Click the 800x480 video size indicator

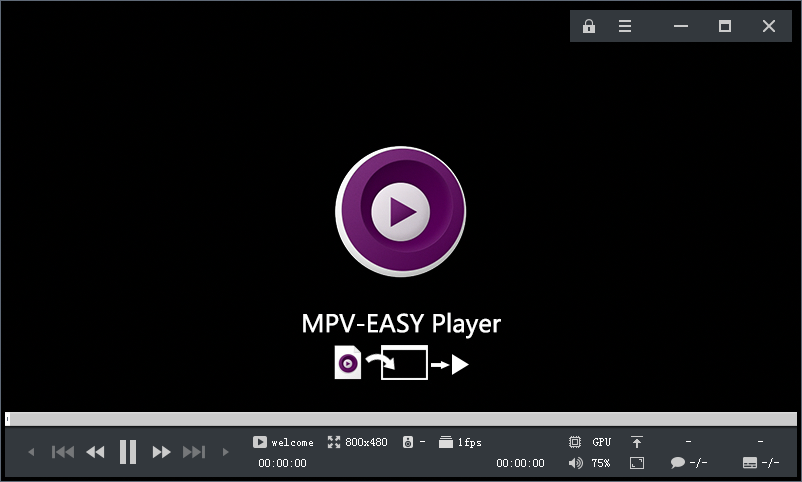click(x=357, y=442)
